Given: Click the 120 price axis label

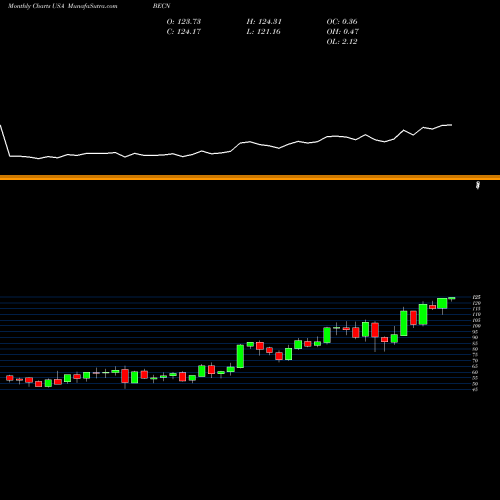Looking at the screenshot, I should pyautogui.click(x=477, y=303).
